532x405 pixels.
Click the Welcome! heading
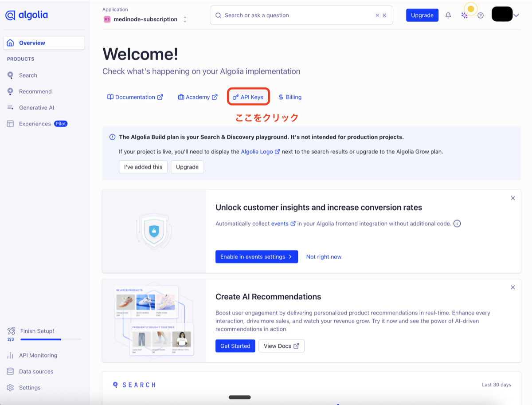(140, 54)
